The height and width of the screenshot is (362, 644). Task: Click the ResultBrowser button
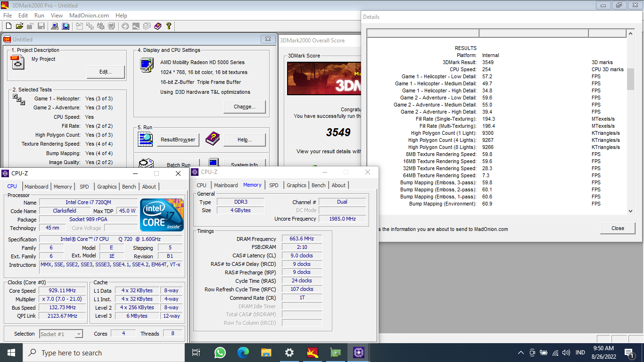coord(178,140)
